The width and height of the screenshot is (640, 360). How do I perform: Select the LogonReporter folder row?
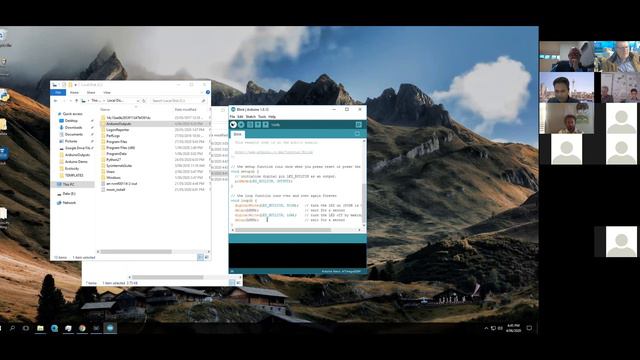(155, 130)
